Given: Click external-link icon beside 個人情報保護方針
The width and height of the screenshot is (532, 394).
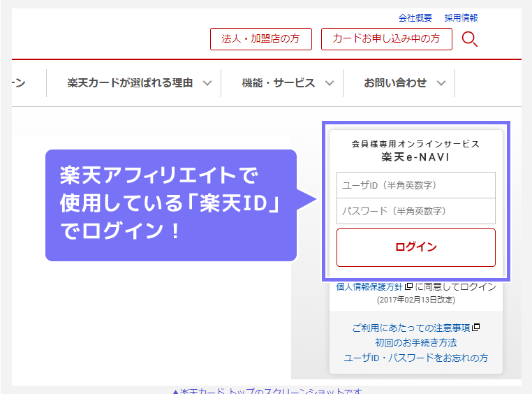Looking at the screenshot, I should [408, 286].
